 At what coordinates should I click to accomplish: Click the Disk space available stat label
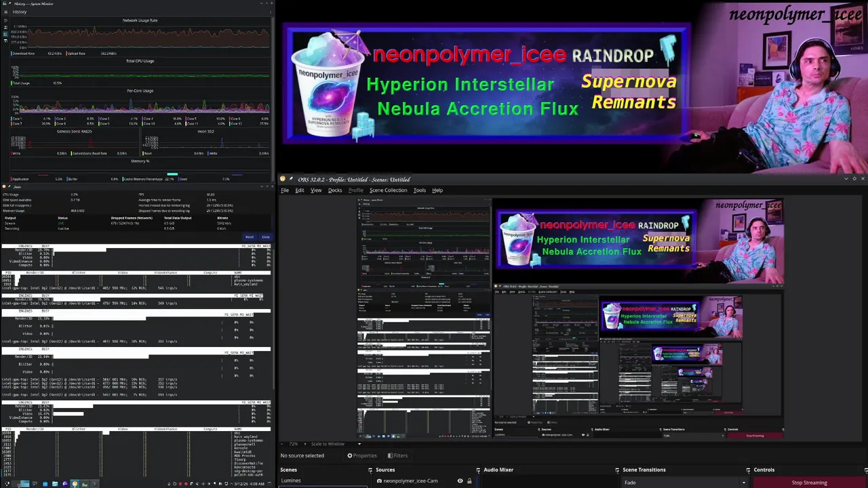point(17,200)
